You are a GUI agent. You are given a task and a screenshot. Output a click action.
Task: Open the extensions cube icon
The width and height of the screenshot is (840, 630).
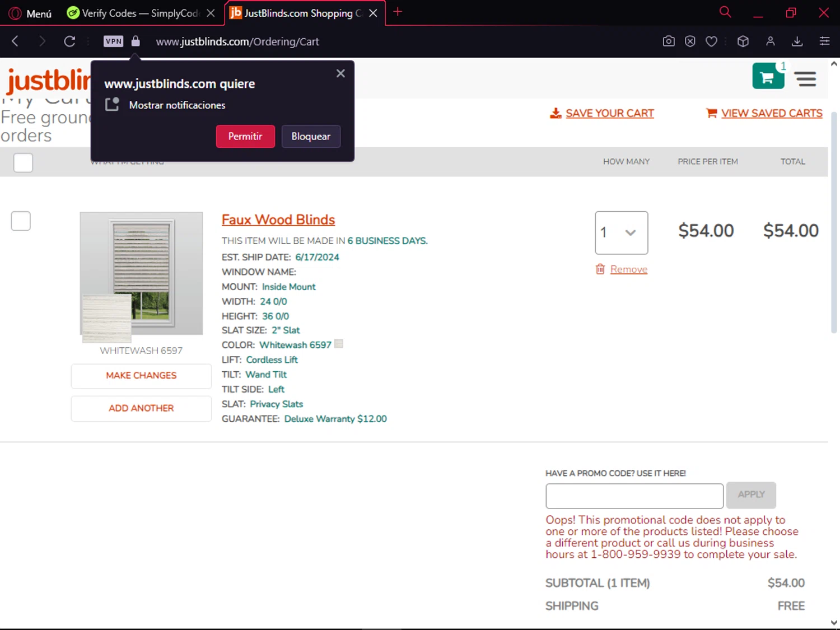[x=743, y=41]
